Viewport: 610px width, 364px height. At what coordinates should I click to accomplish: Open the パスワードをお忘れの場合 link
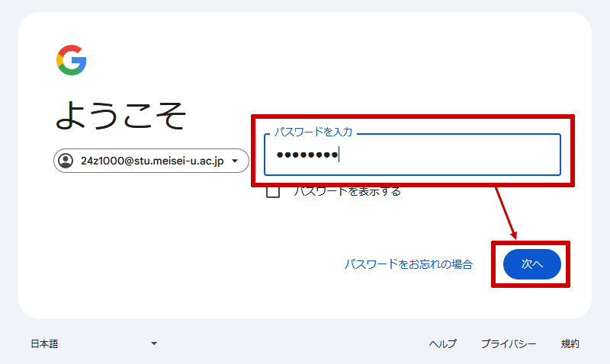(x=409, y=264)
